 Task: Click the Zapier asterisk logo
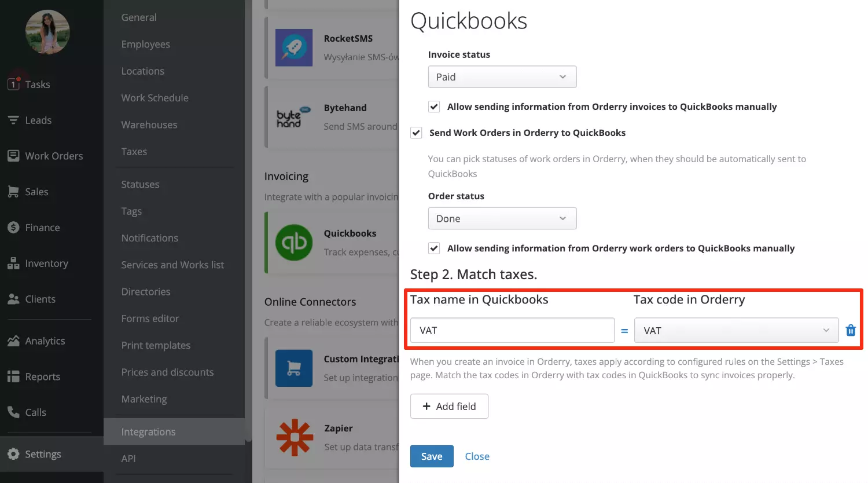pos(295,437)
